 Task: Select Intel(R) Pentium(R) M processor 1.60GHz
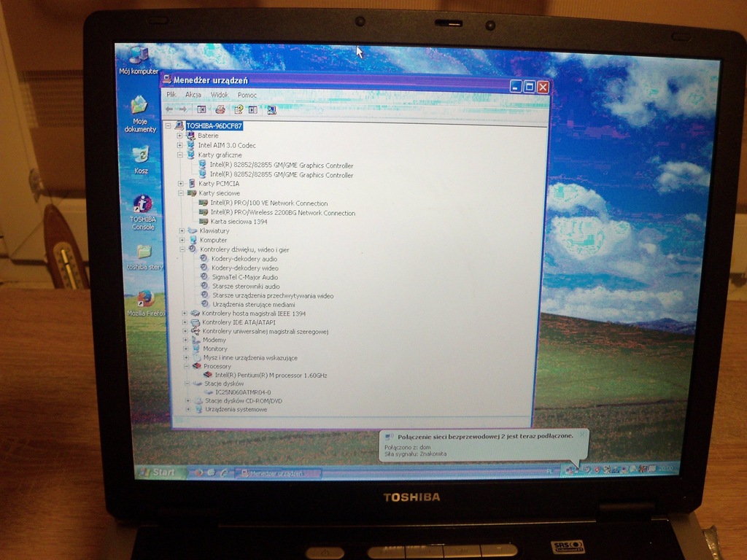[271, 376]
